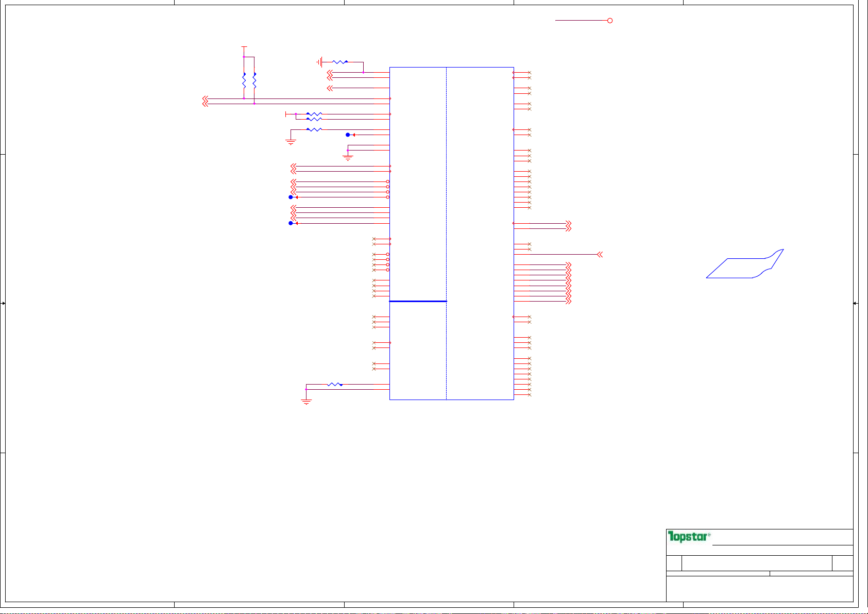Select the power rail symbol above the vertical resistor pair

pyautogui.click(x=244, y=47)
